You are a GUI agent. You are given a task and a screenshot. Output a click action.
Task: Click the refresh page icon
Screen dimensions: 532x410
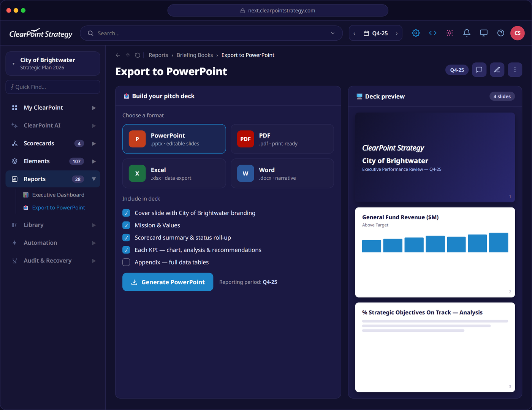(x=138, y=55)
